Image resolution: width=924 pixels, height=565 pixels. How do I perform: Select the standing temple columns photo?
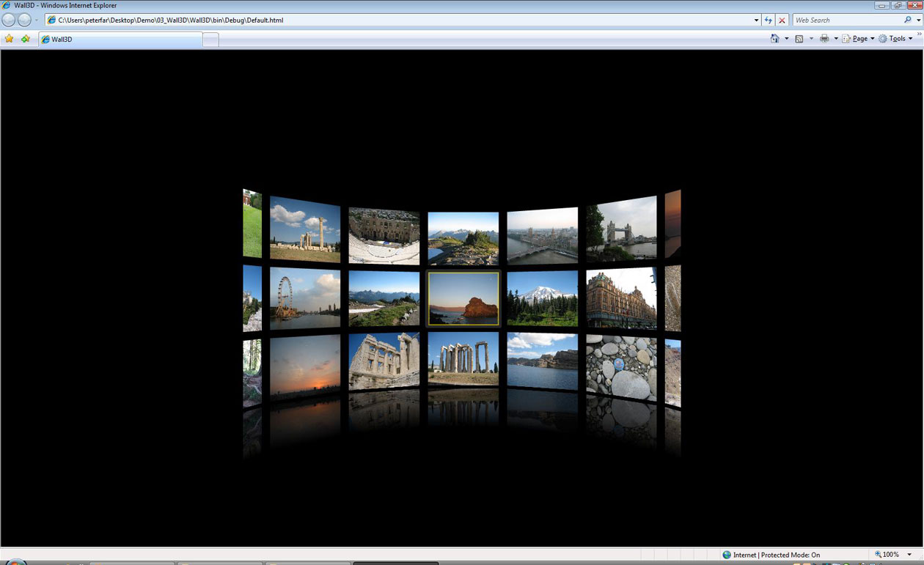click(x=463, y=358)
